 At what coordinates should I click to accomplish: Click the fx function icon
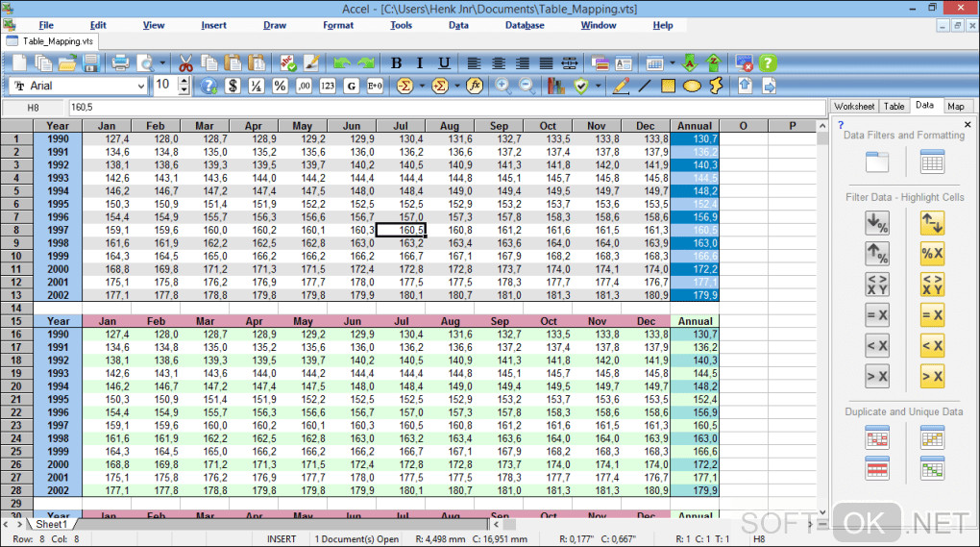click(x=474, y=87)
